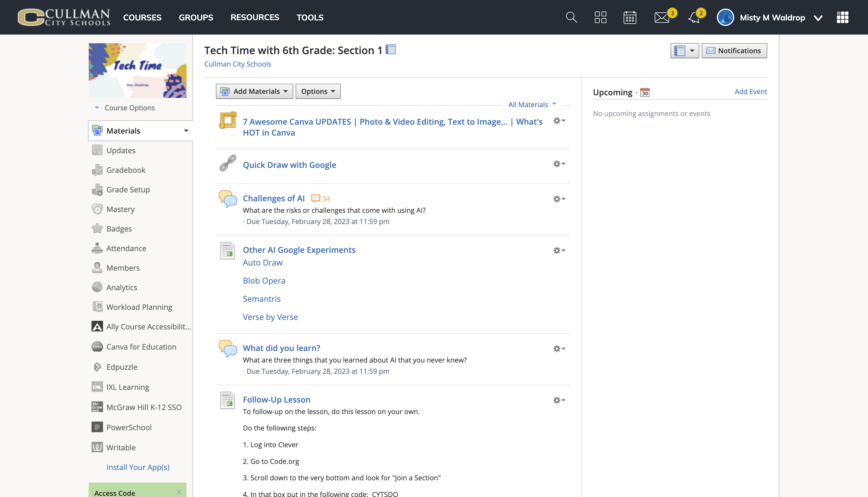868x497 pixels.
Task: Click the Cullman City Schools logo
Action: pos(64,17)
